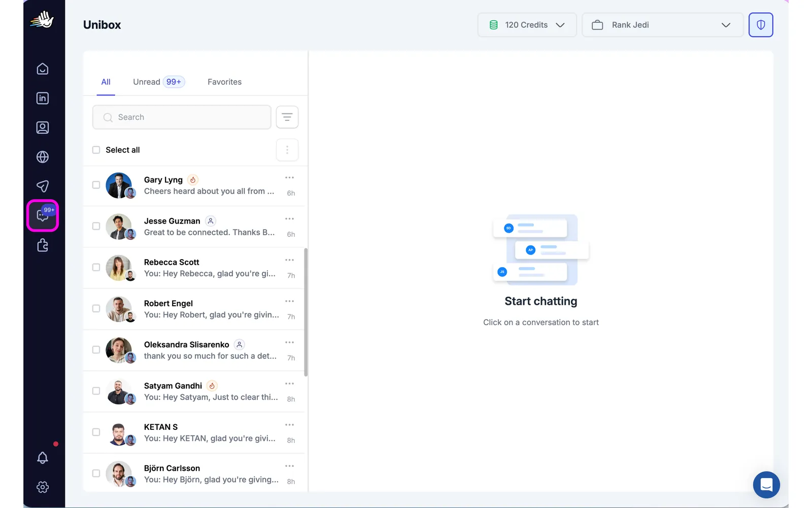812x508 pixels.
Task: Check the box for Oleksandra Slisarenko conversation
Action: tap(96, 350)
